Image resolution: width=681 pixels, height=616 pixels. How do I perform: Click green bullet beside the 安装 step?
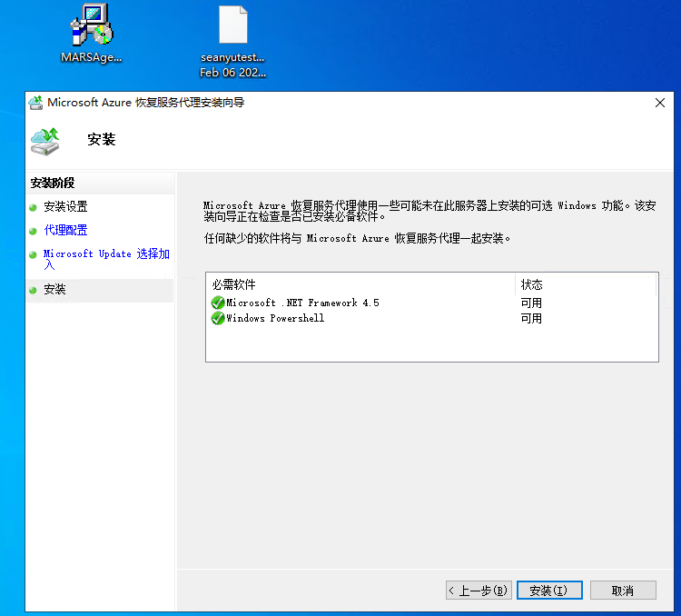[33, 290]
